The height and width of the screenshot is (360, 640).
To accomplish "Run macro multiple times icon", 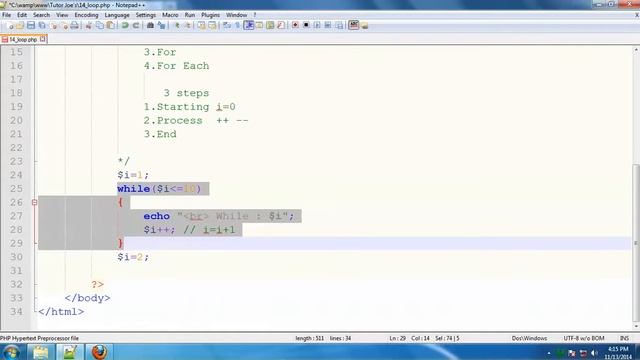I will 328,25.
